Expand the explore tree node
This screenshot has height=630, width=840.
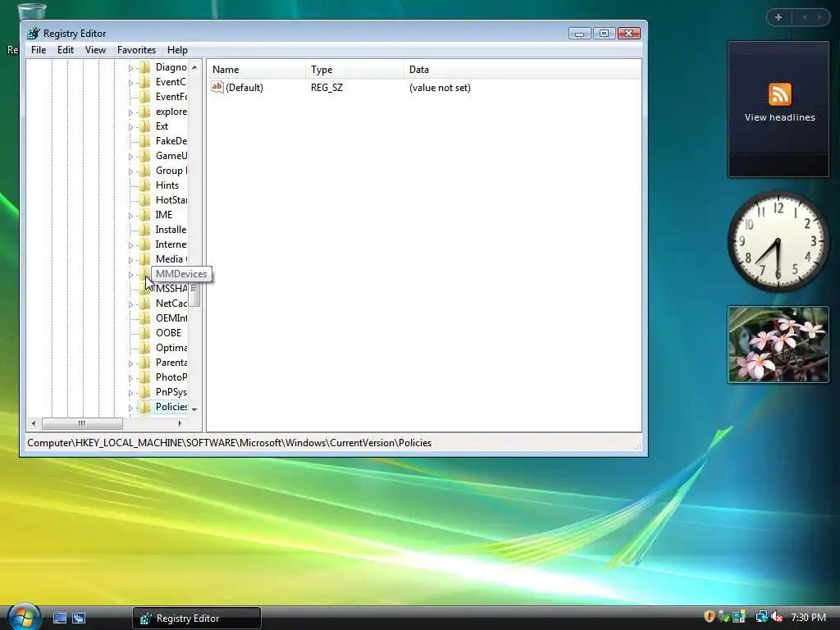pyautogui.click(x=130, y=112)
